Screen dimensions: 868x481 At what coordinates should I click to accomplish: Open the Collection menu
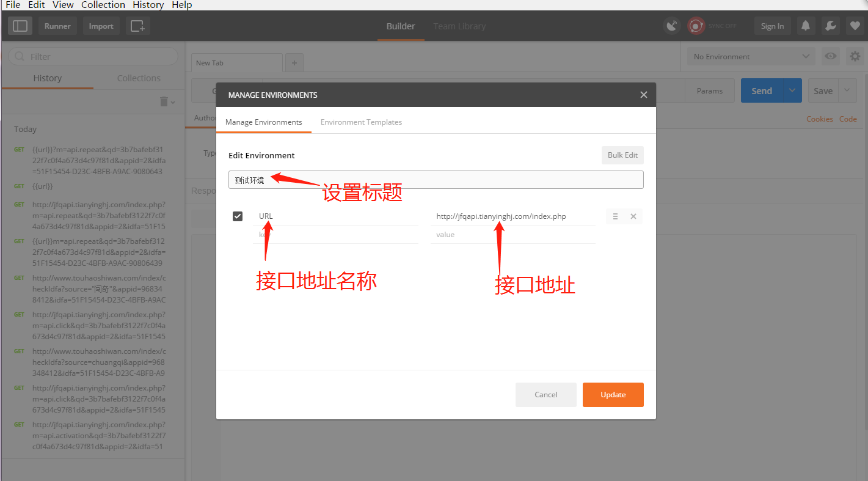tap(103, 5)
